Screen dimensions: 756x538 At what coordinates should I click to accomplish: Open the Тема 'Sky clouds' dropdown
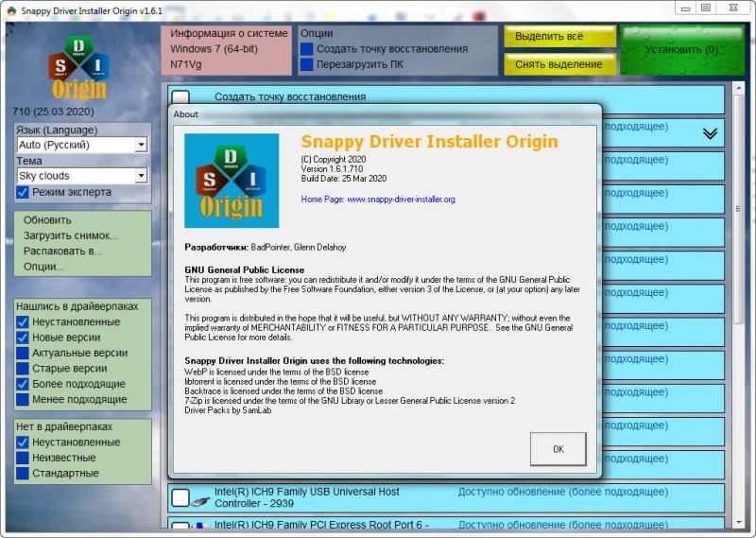pyautogui.click(x=141, y=176)
